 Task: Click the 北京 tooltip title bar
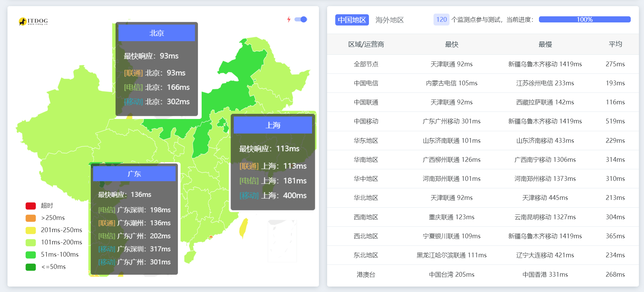click(x=156, y=33)
